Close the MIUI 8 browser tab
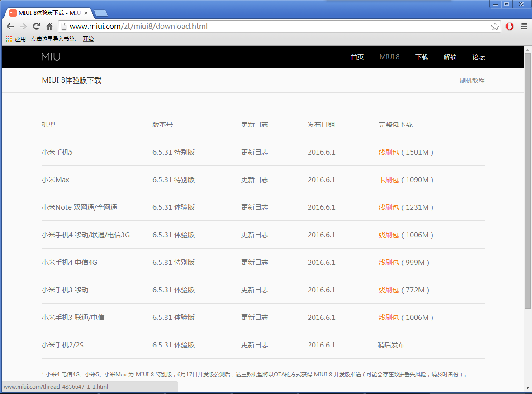 [86, 13]
